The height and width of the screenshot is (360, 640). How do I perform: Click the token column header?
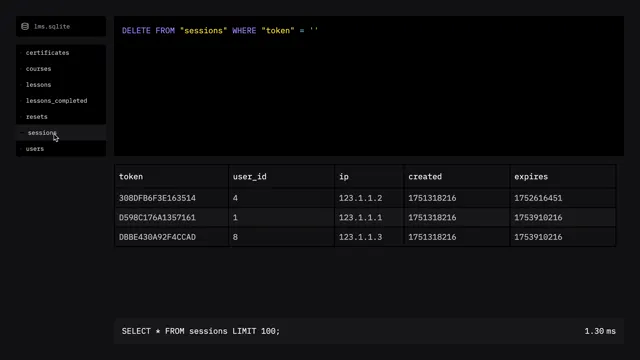171,177
